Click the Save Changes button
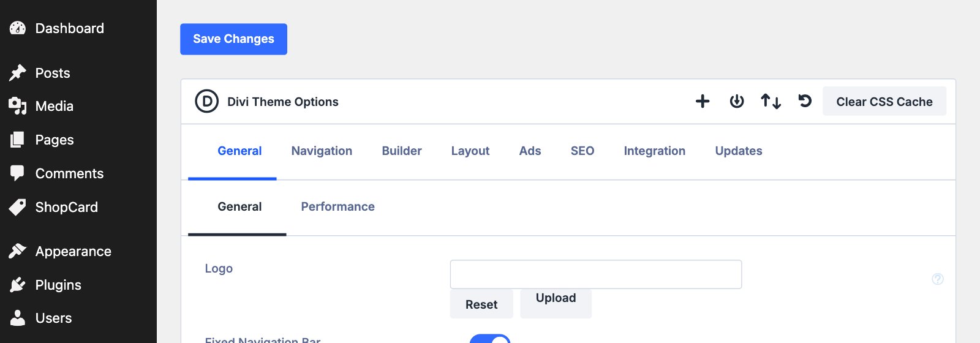 233,39
